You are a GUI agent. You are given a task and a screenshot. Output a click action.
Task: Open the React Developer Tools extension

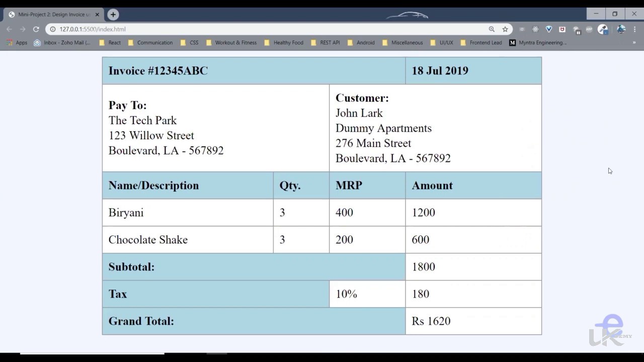535,29
